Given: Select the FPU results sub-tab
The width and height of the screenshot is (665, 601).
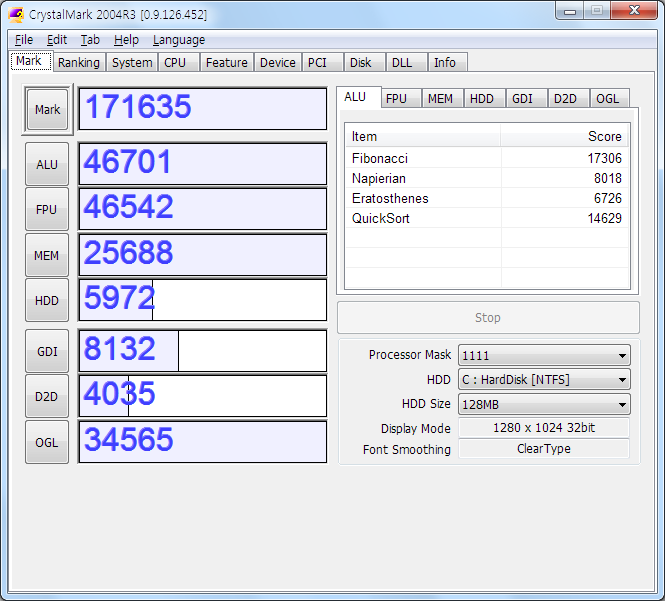Looking at the screenshot, I should pos(399,98).
